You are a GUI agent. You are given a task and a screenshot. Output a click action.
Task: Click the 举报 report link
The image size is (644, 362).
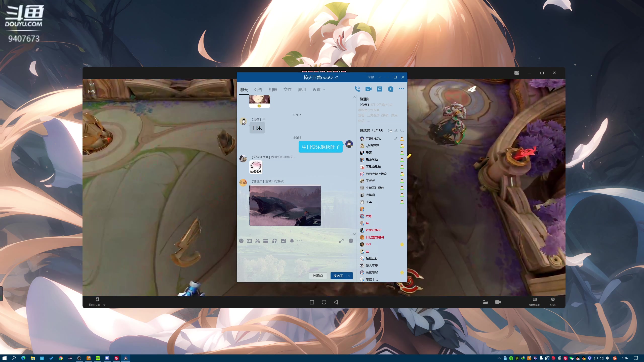[371, 77]
